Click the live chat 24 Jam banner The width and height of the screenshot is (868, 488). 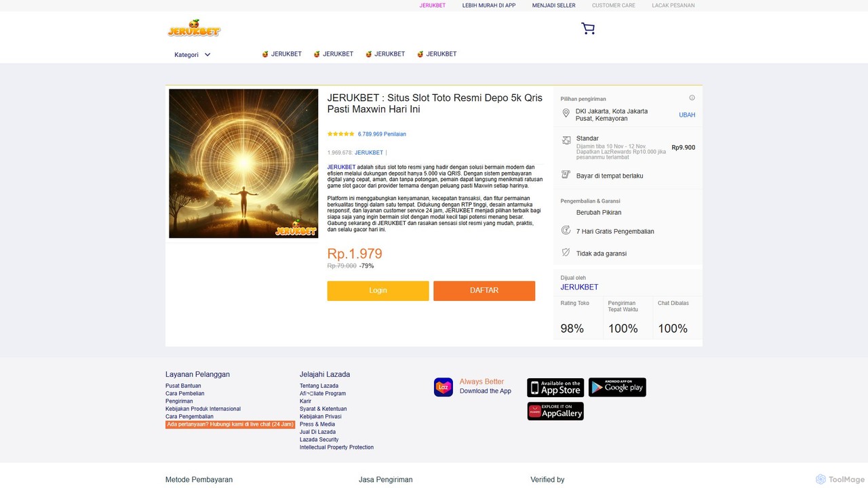(x=230, y=424)
